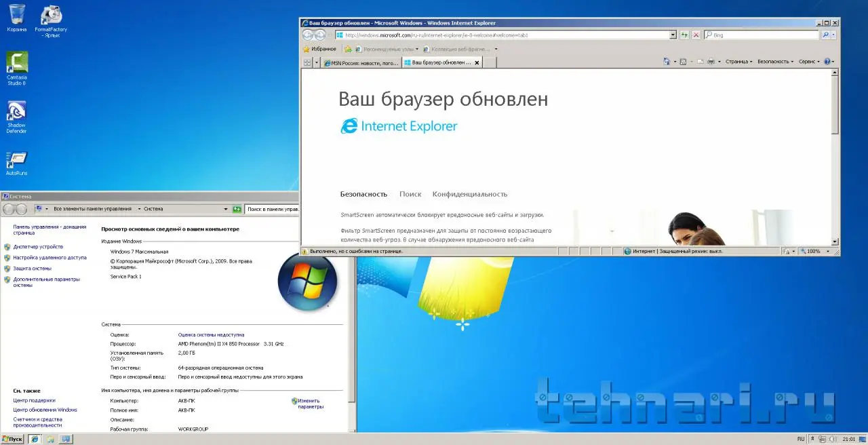Open the IE Help question mark icon

coord(826,62)
